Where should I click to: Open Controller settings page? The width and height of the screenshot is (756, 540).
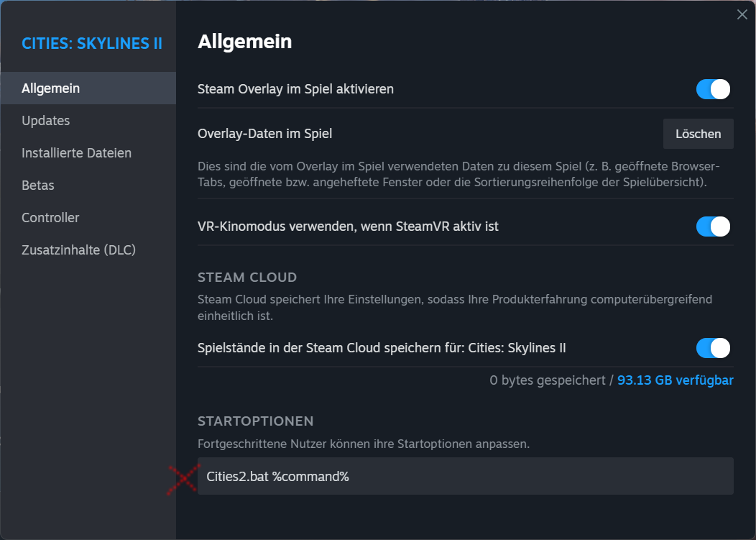pos(50,218)
